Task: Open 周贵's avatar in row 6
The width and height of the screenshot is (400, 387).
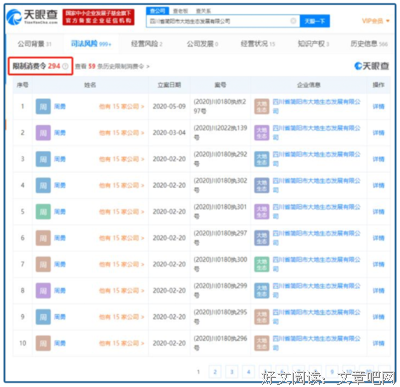Action: point(43,238)
